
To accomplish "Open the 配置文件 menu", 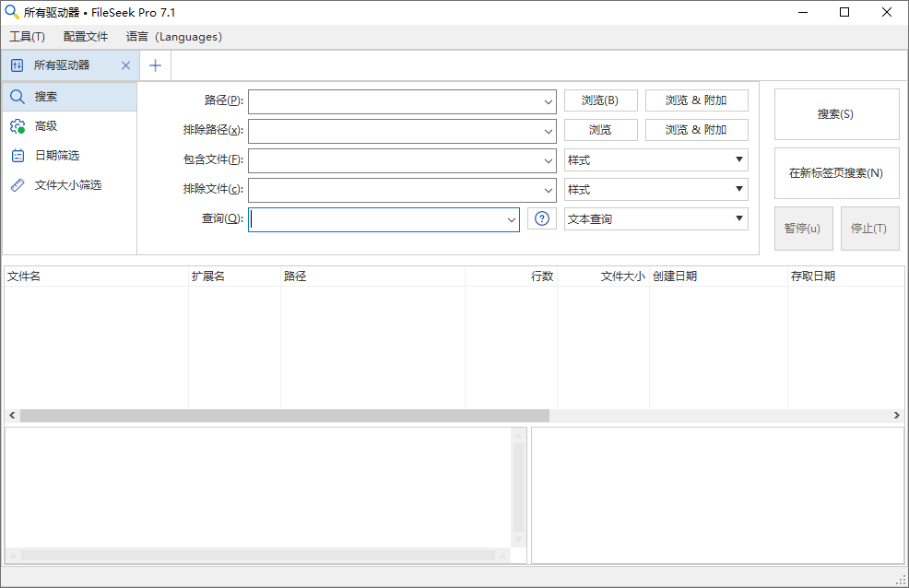I will coord(85,37).
